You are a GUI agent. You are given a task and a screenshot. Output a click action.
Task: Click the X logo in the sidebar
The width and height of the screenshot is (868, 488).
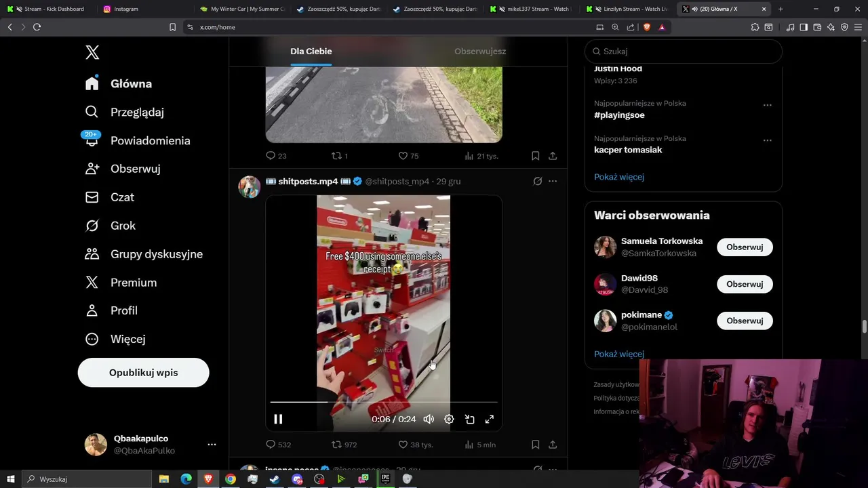pyautogui.click(x=92, y=52)
